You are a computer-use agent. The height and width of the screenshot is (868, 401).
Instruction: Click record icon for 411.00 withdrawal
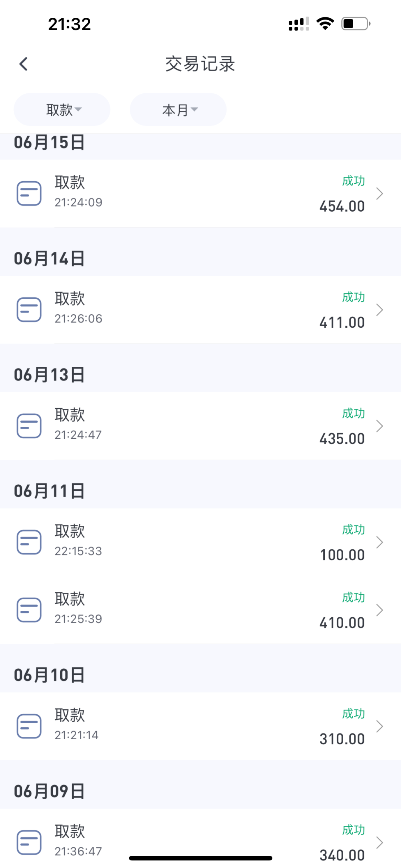(x=29, y=310)
